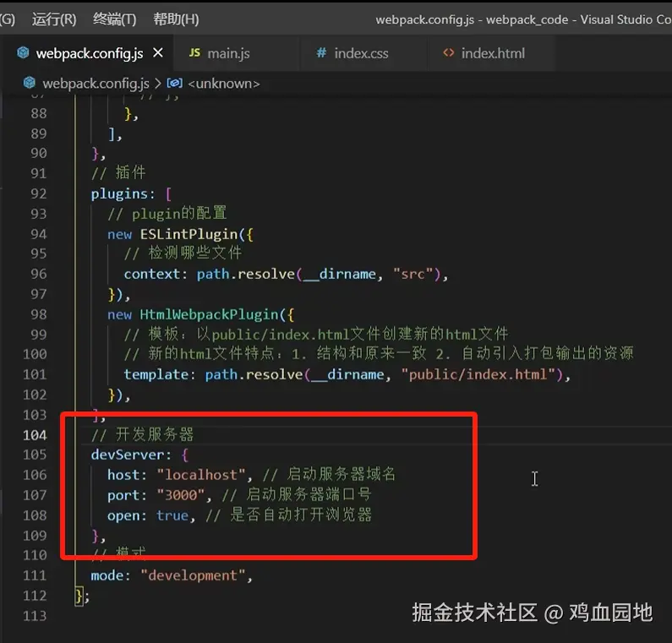Screen dimensions: 672x643
Task: Click the comment "// 开发服务器"
Action: click(142, 435)
